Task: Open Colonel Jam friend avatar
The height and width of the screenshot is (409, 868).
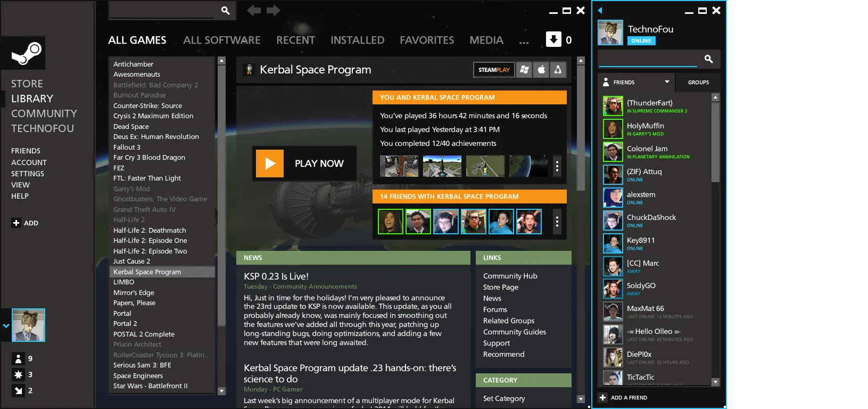Action: click(x=613, y=152)
